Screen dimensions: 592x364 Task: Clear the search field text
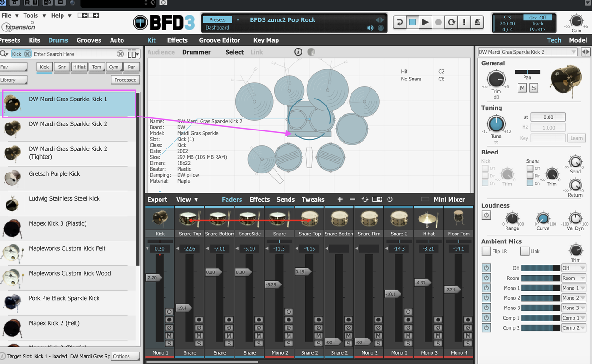coord(120,54)
